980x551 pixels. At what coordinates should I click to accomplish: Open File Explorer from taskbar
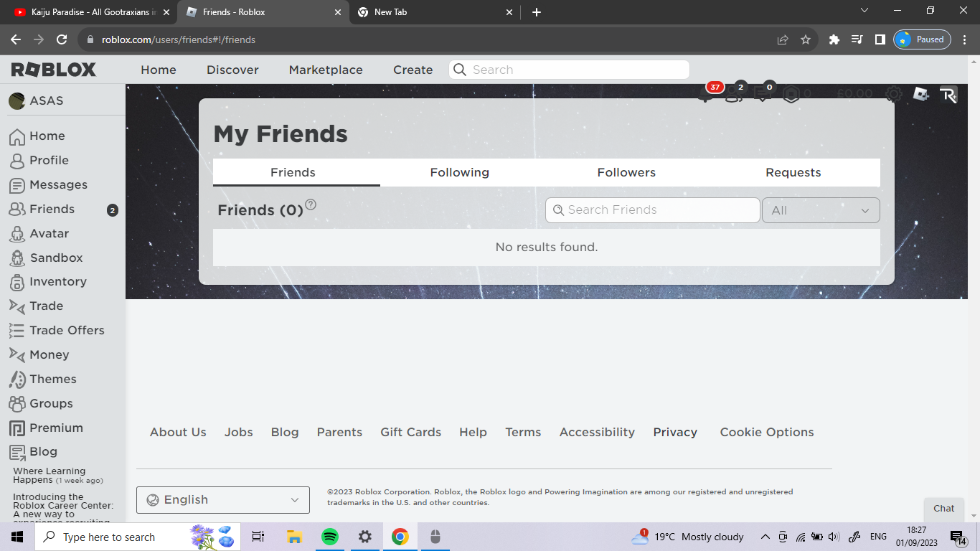click(294, 537)
